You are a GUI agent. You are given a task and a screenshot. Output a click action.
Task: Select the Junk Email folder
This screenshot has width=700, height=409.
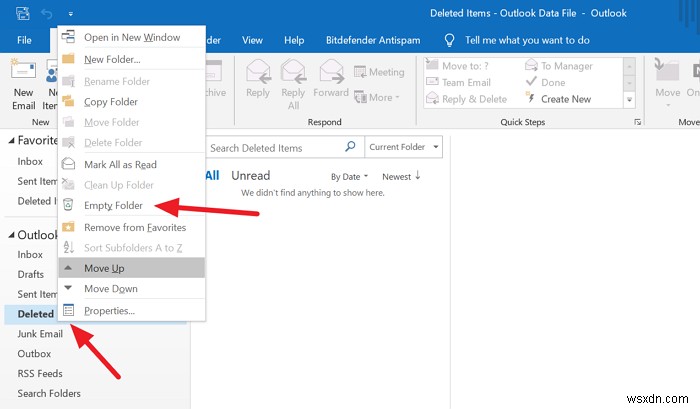tap(40, 334)
